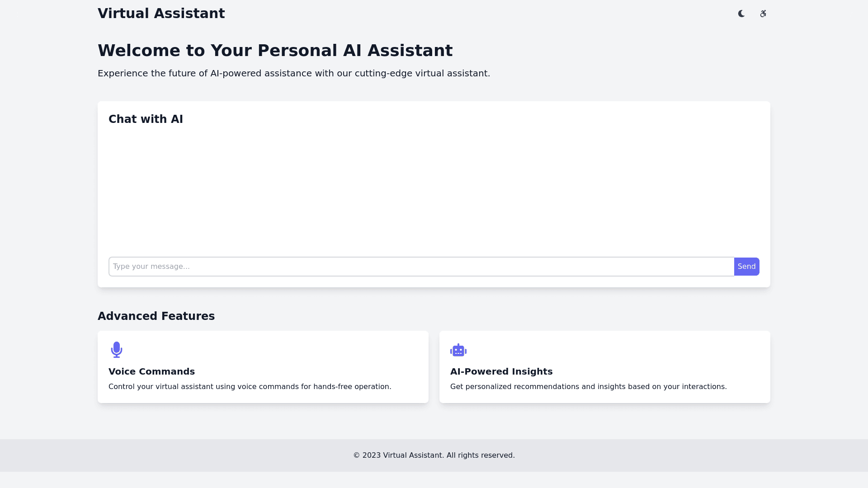The image size is (868, 488).
Task: Click the robot icon for AI Insights
Action: [458, 350]
